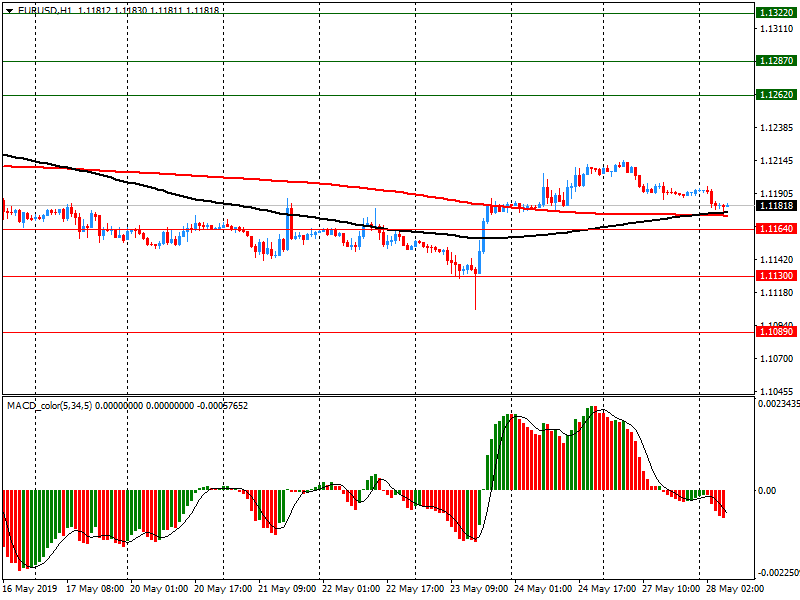
Task: Click the 1.10455 value on price scale
Action: [776, 391]
